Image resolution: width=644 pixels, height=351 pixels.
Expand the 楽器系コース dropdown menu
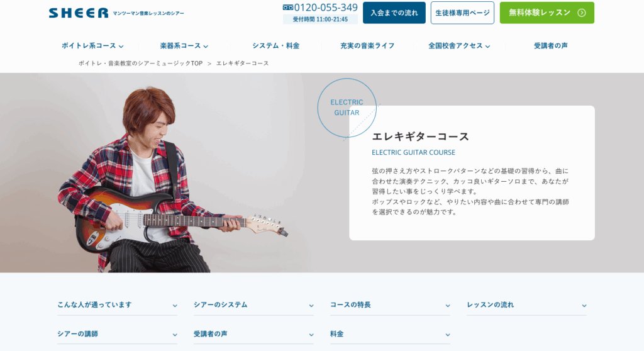click(x=184, y=46)
